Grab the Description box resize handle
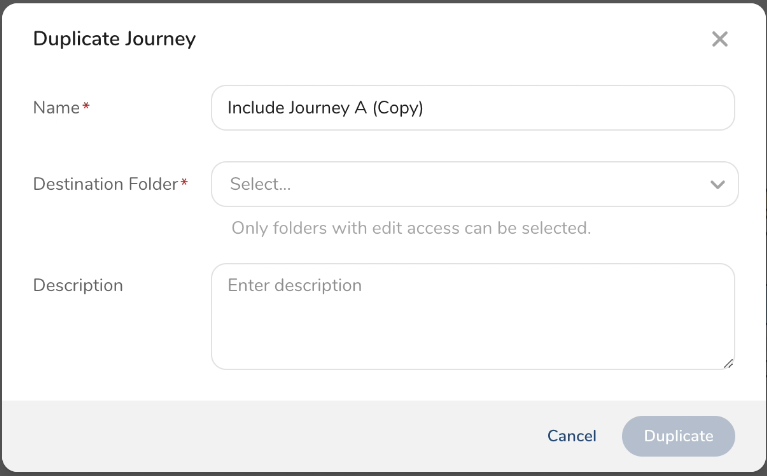 tap(728, 362)
